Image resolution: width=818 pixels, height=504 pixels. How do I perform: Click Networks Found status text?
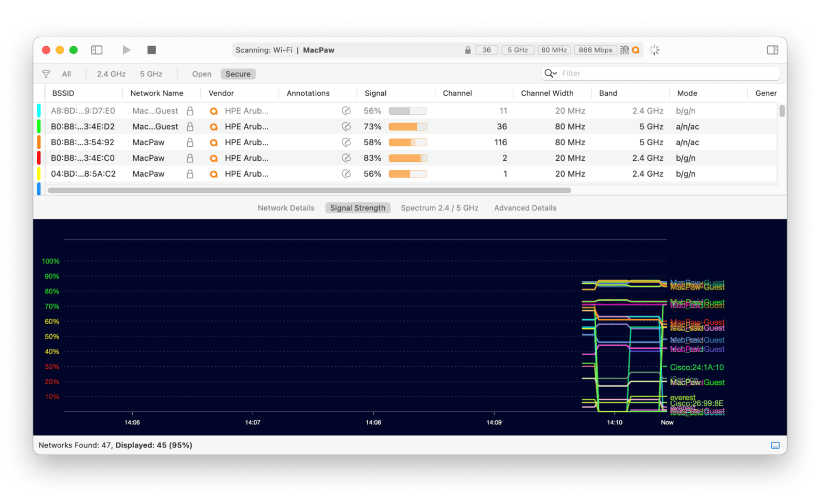click(x=115, y=445)
